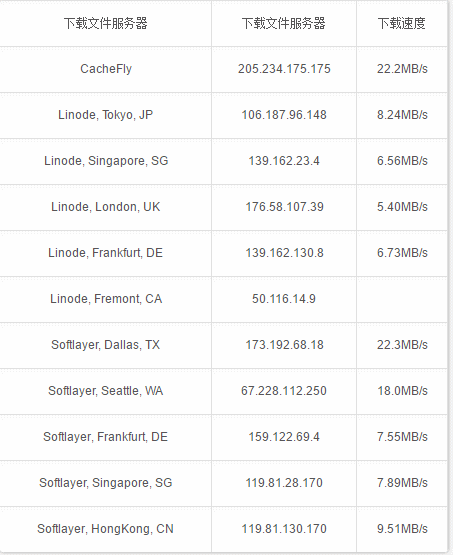
Task: Select the IP address 50.116.14.9
Action: click(x=284, y=299)
